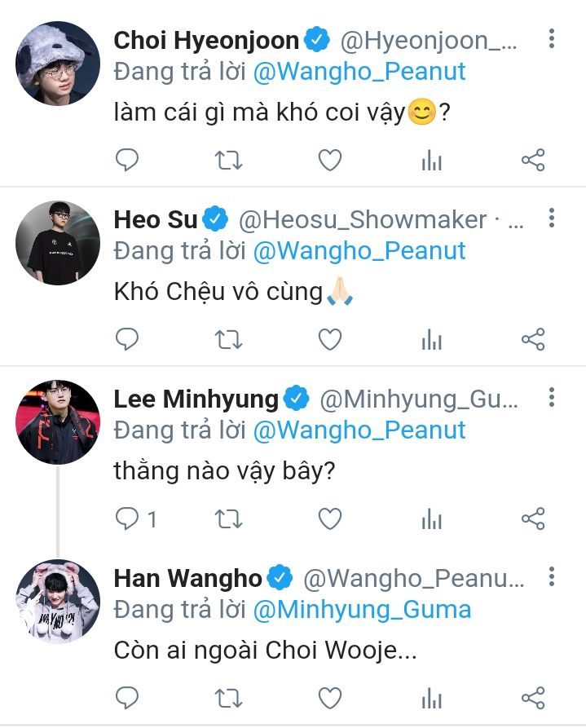This screenshot has width=586, height=728.
Task: Like Lee Minhyung's tweet
Action: coord(329,518)
